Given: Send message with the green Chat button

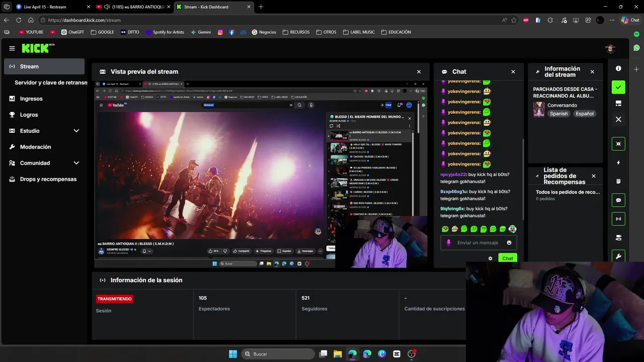Looking at the screenshot, I should coord(508,258).
